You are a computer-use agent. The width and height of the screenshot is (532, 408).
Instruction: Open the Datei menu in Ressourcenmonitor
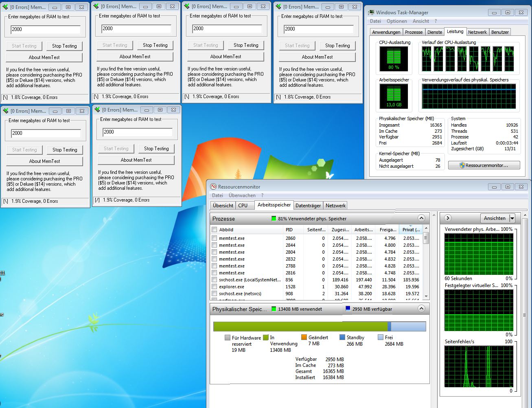pyautogui.click(x=217, y=195)
